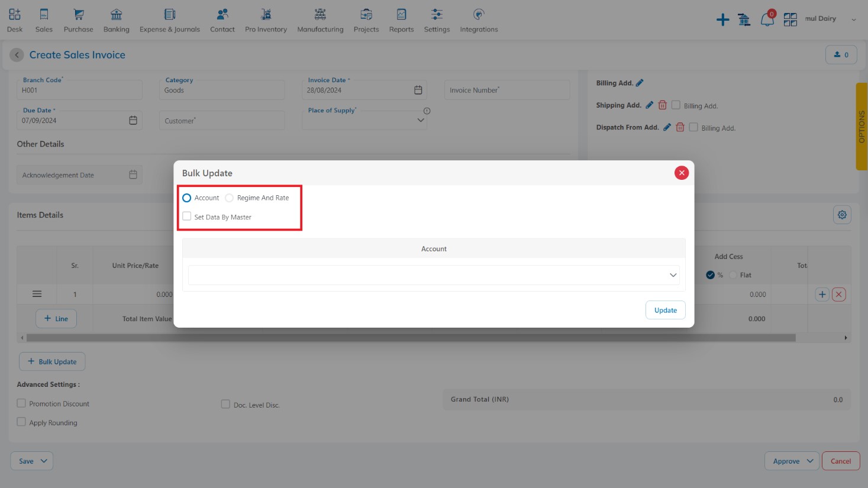The height and width of the screenshot is (488, 868).
Task: Open Manufacturing module
Action: pos(320,20)
